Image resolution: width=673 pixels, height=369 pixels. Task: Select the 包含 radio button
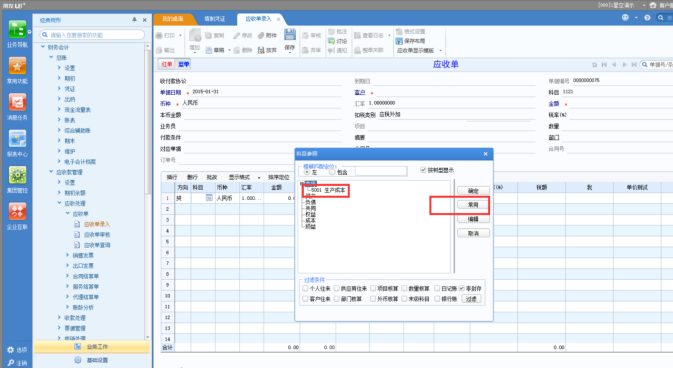click(332, 172)
